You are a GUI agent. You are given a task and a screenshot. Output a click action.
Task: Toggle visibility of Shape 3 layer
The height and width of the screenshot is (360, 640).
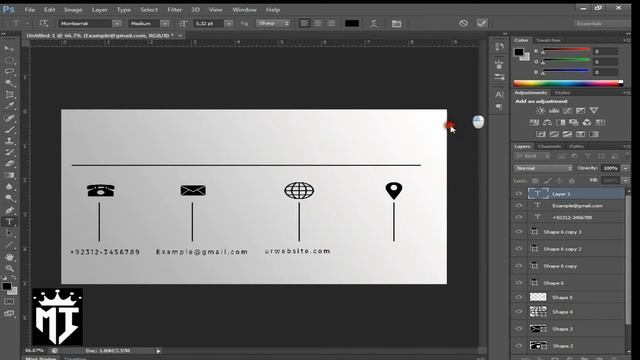pyautogui.click(x=519, y=329)
